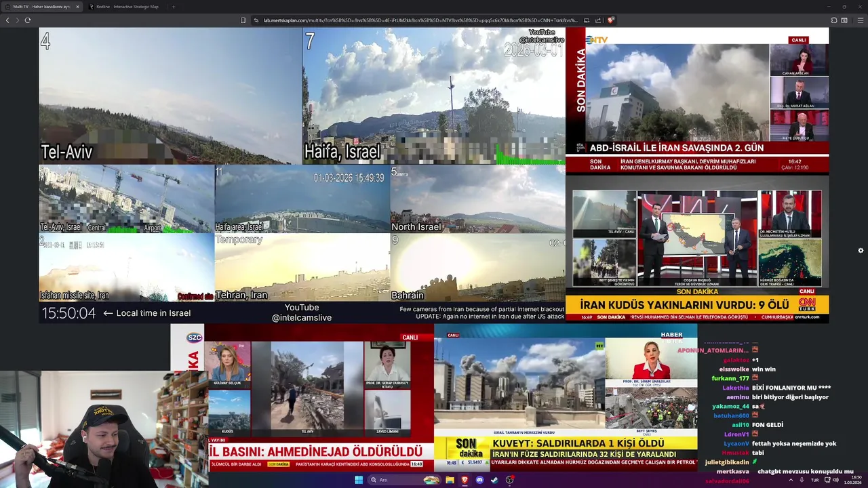Image resolution: width=868 pixels, height=488 pixels.
Task: Reload the Multi TV page
Action: click(x=27, y=20)
